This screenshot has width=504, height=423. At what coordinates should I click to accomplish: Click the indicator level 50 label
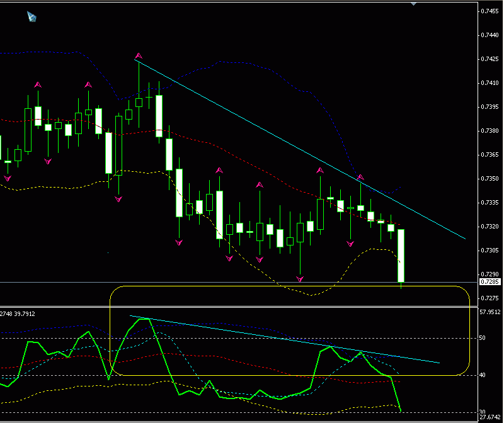point(482,338)
